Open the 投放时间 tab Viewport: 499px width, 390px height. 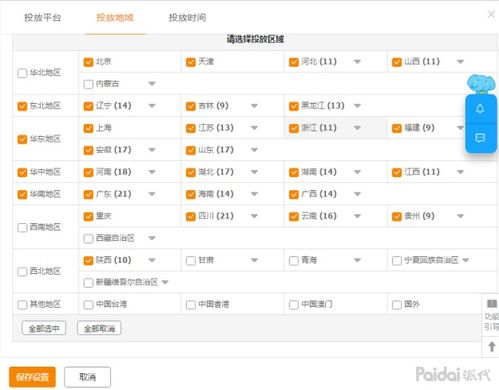(x=187, y=18)
